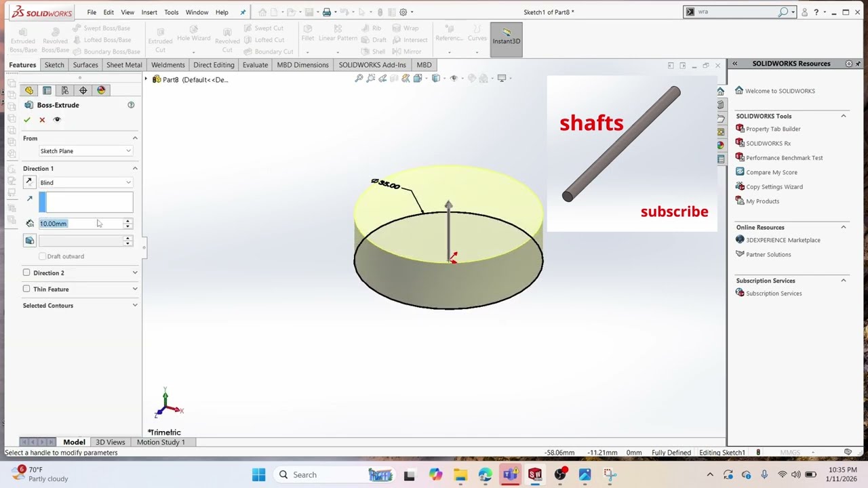Open the Appearances task pane tab
868x488 pixels.
[720, 145]
